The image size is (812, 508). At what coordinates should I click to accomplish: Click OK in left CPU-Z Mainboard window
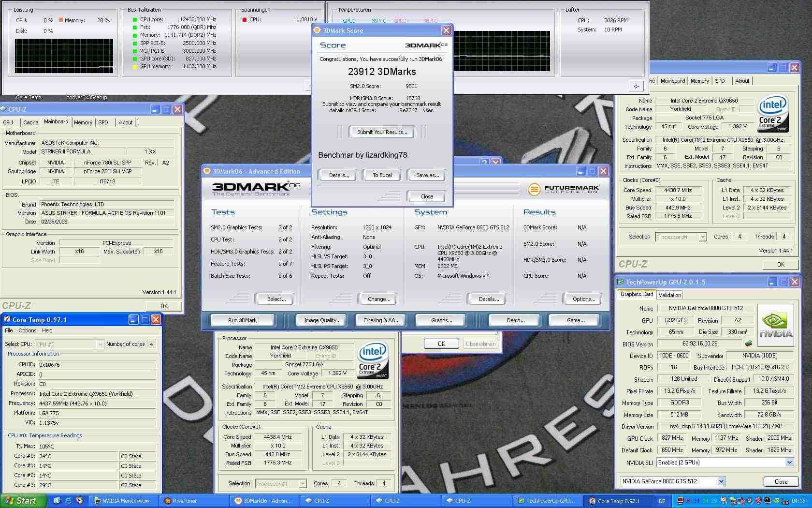[x=164, y=306]
